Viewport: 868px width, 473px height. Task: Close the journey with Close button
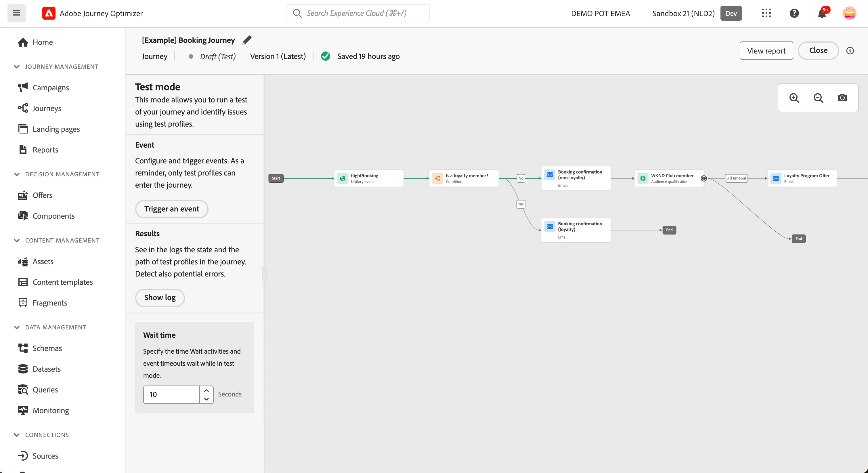pyautogui.click(x=818, y=51)
